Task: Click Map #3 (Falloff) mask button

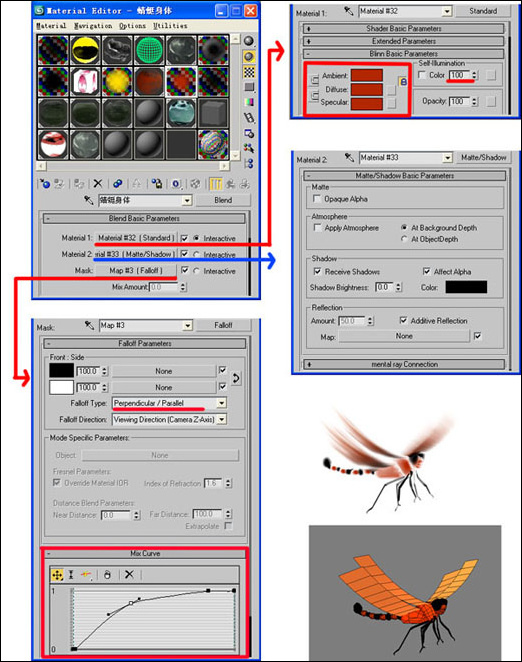Action: tap(136, 270)
